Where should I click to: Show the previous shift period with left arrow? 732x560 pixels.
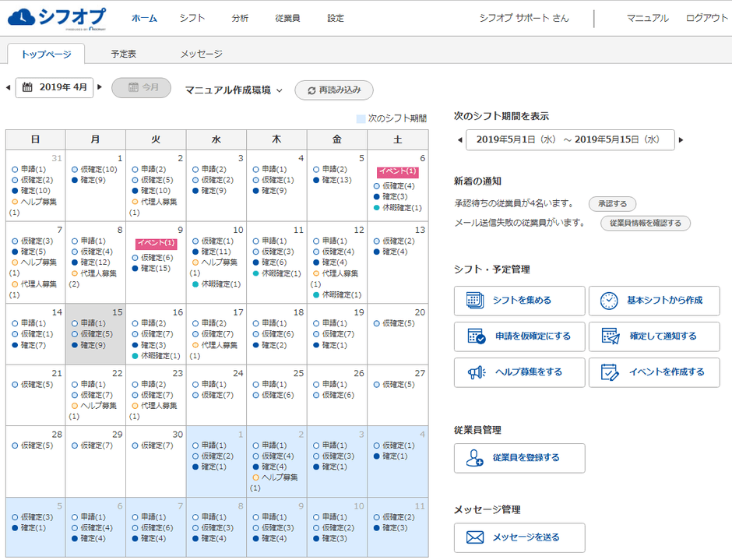[x=459, y=140]
